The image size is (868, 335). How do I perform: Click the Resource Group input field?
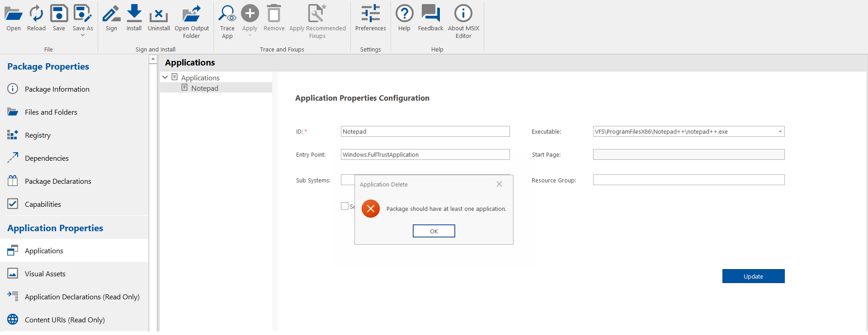(689, 180)
